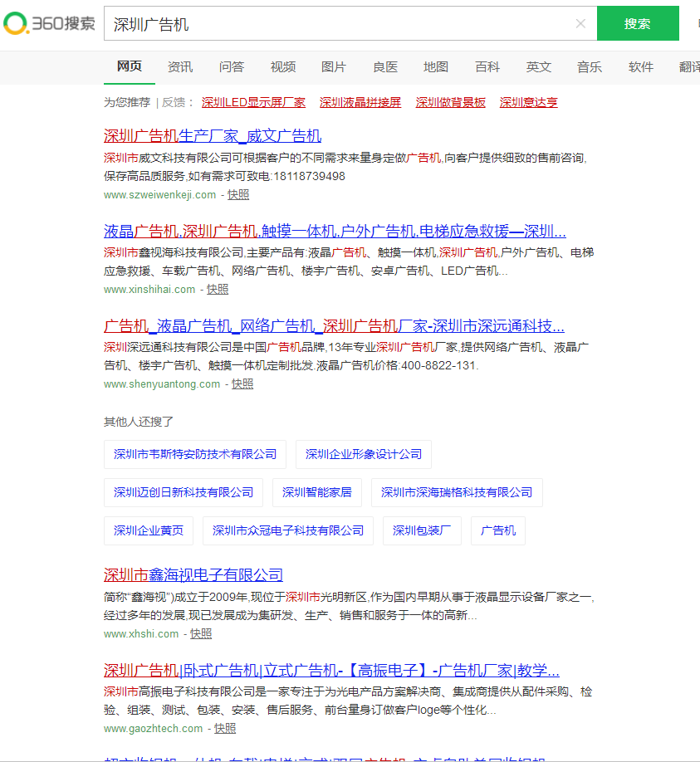This screenshot has height=762, width=700.
Task: Search the related term 广告机 chip
Action: pos(498,530)
